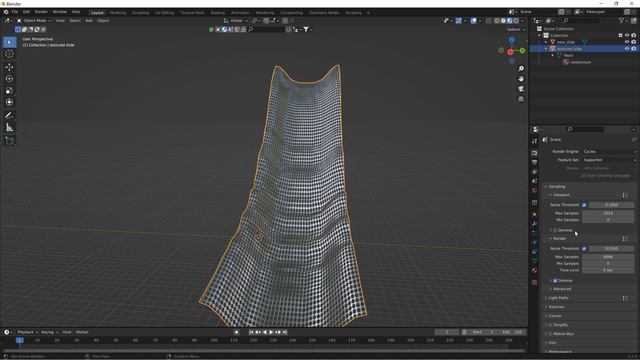Select the Select Box tool
640x360 pixels.
[x=9, y=42]
